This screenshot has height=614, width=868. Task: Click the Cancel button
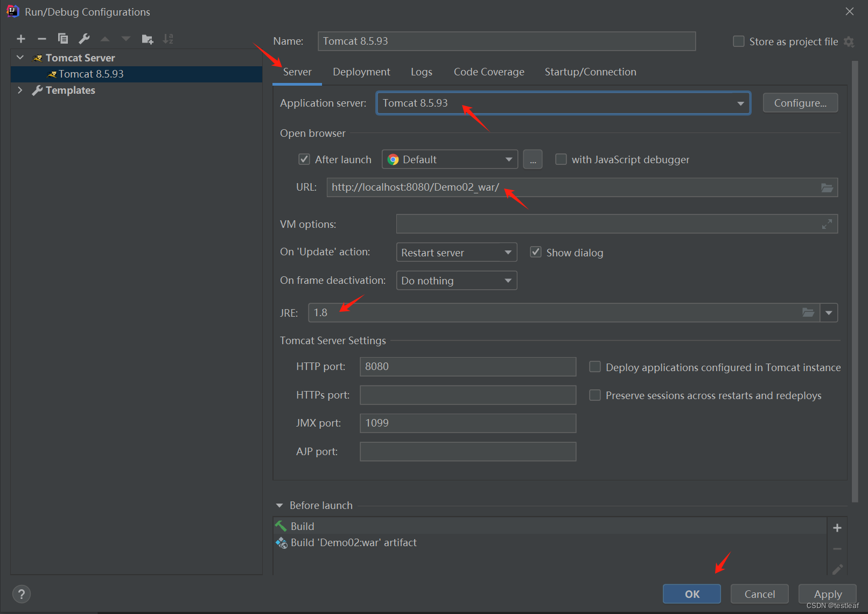point(760,594)
